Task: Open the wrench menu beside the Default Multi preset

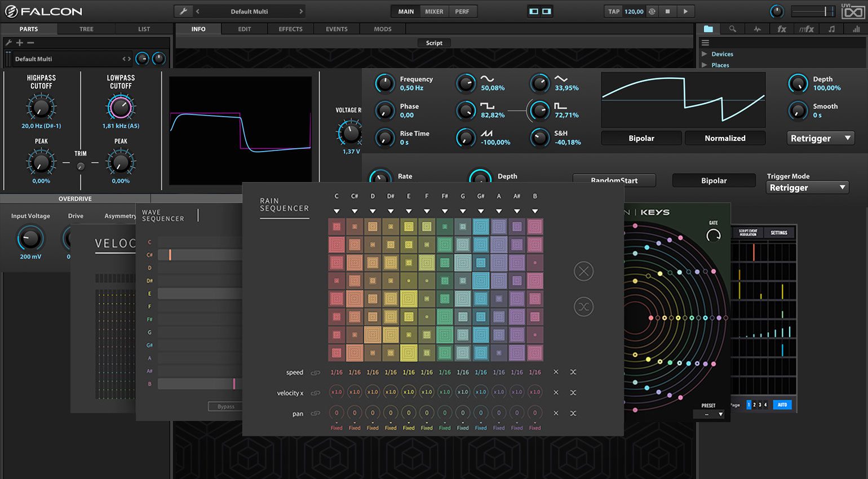Action: coord(183,11)
